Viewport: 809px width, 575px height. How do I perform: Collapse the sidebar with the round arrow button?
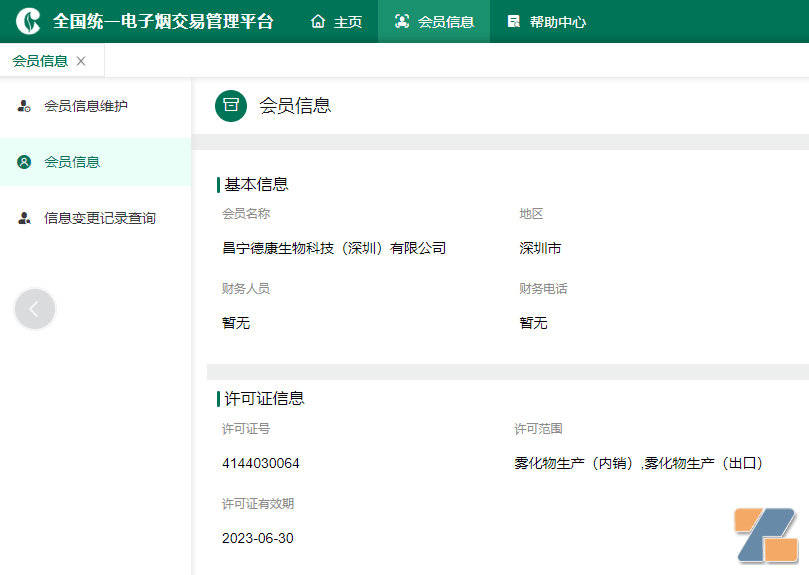pyautogui.click(x=35, y=309)
